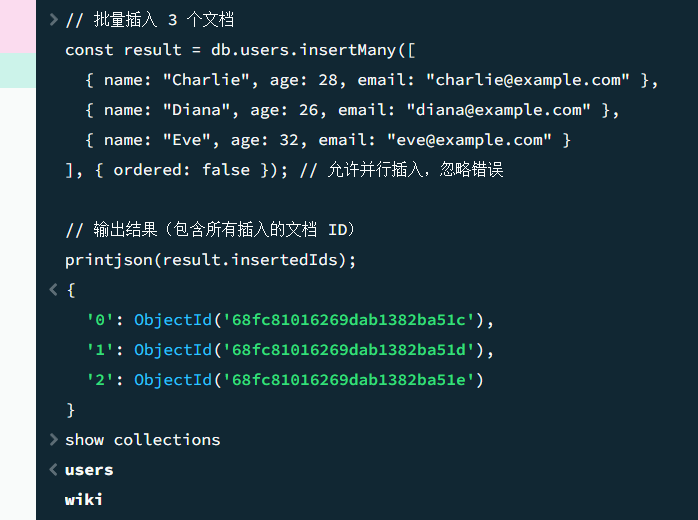Click the '0' key in the result
The height and width of the screenshot is (520, 698).
[101, 320]
